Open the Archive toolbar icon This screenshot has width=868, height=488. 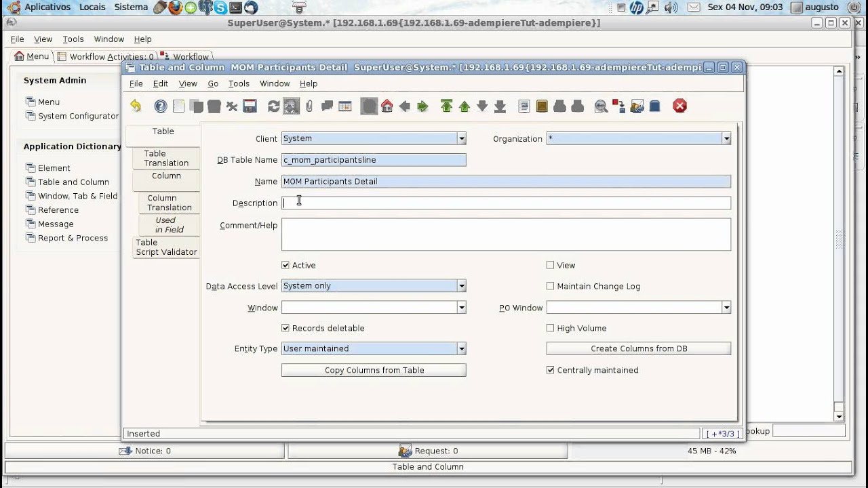tap(542, 106)
